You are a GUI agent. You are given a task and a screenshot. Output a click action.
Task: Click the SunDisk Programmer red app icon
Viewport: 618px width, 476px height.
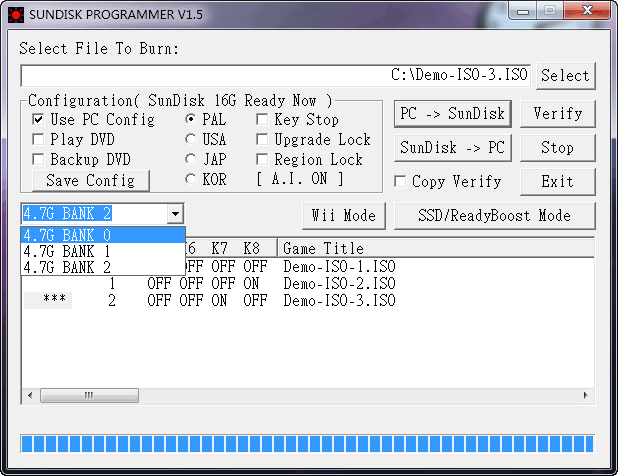click(16, 15)
